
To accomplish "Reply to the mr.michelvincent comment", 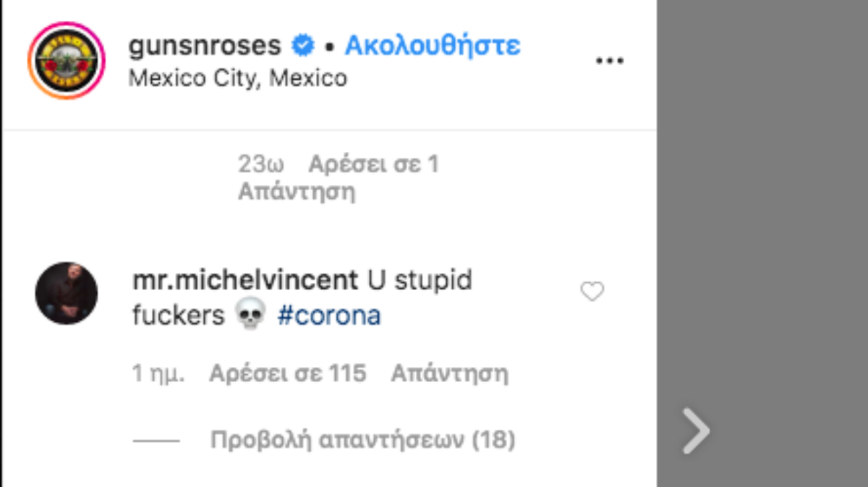I will tap(449, 373).
